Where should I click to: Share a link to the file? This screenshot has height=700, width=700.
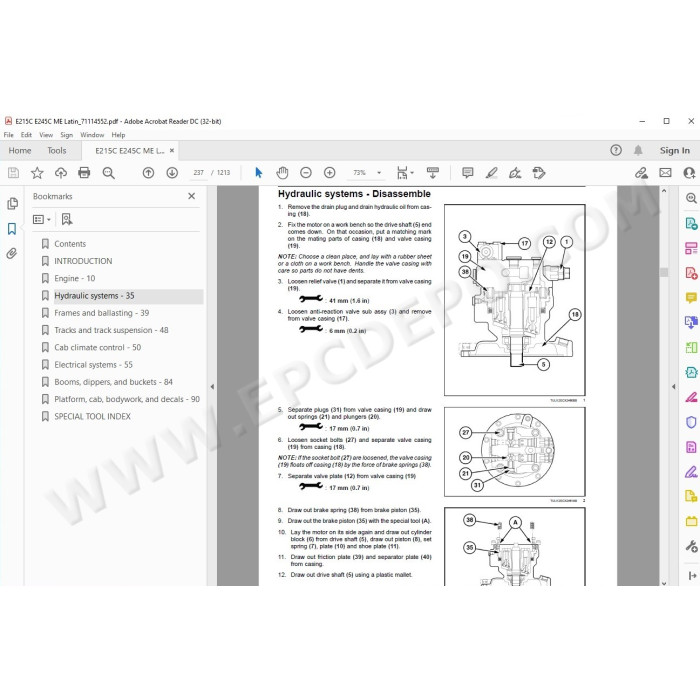point(642,173)
